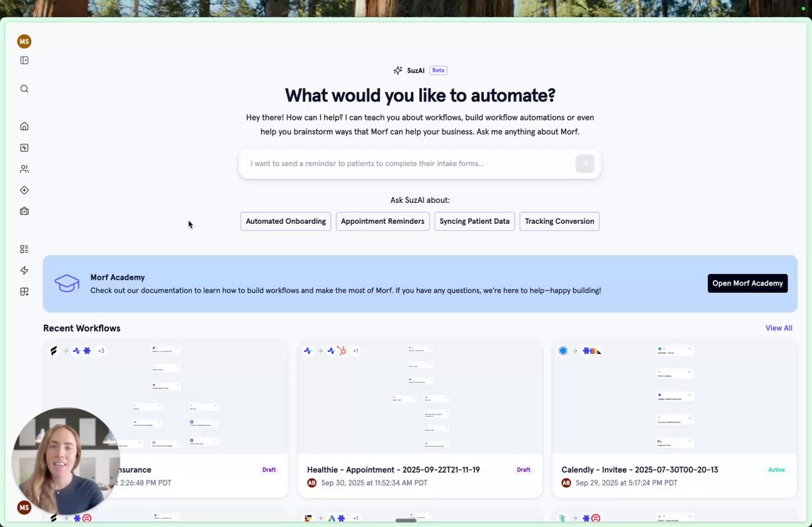Image resolution: width=812 pixels, height=527 pixels.
Task: Open the lightning bolt workflows icon
Action: (24, 270)
